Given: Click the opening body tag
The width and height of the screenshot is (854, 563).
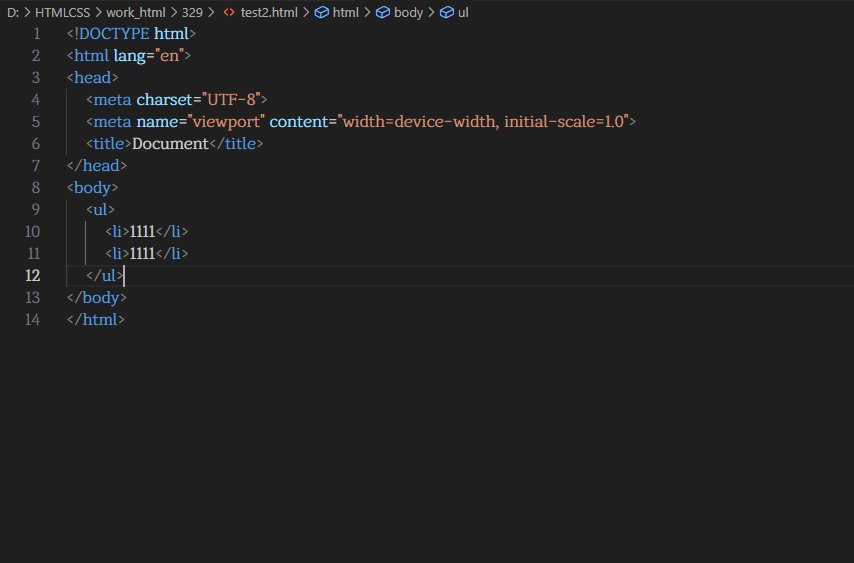Looking at the screenshot, I should pos(93,188).
